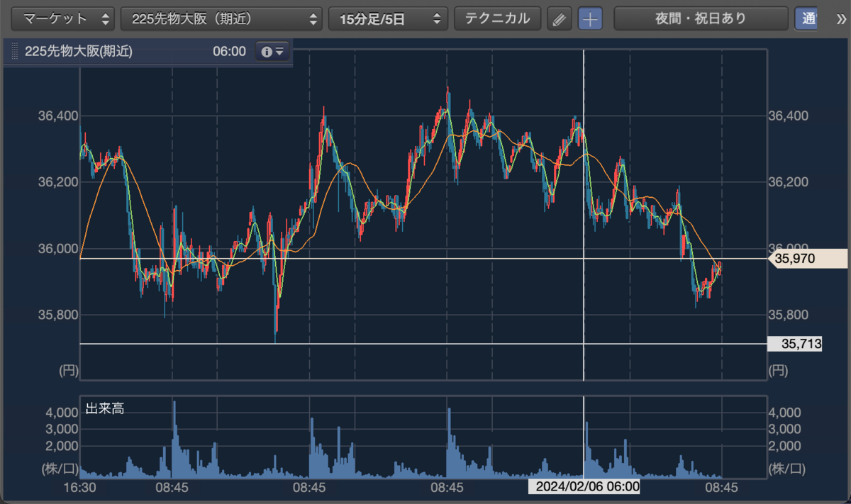The width and height of the screenshot is (851, 504).
Task: Click the 出来高 volume panel label
Action: [104, 408]
